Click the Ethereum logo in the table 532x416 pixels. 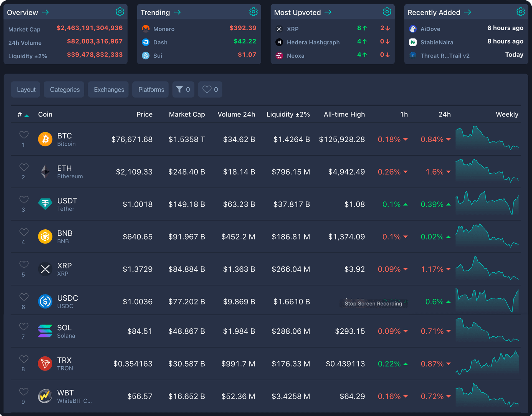tap(45, 172)
